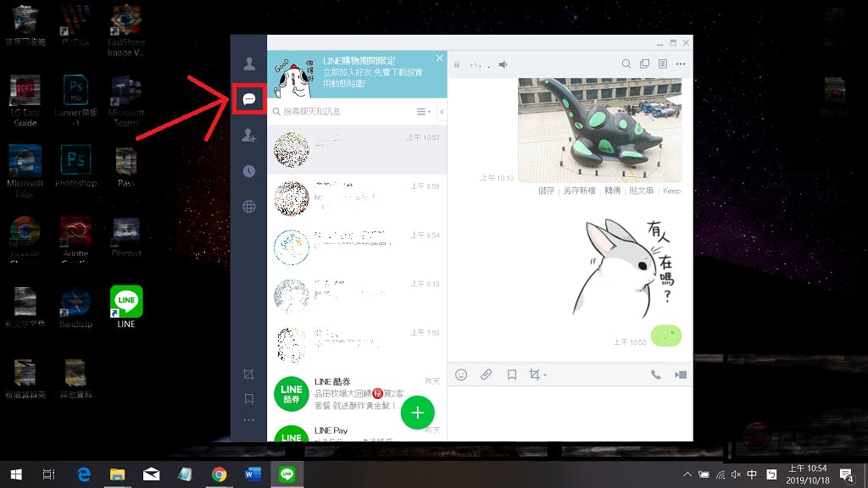Open the globe icon in LINE sidebar
Image resolution: width=868 pixels, height=488 pixels.
[249, 207]
